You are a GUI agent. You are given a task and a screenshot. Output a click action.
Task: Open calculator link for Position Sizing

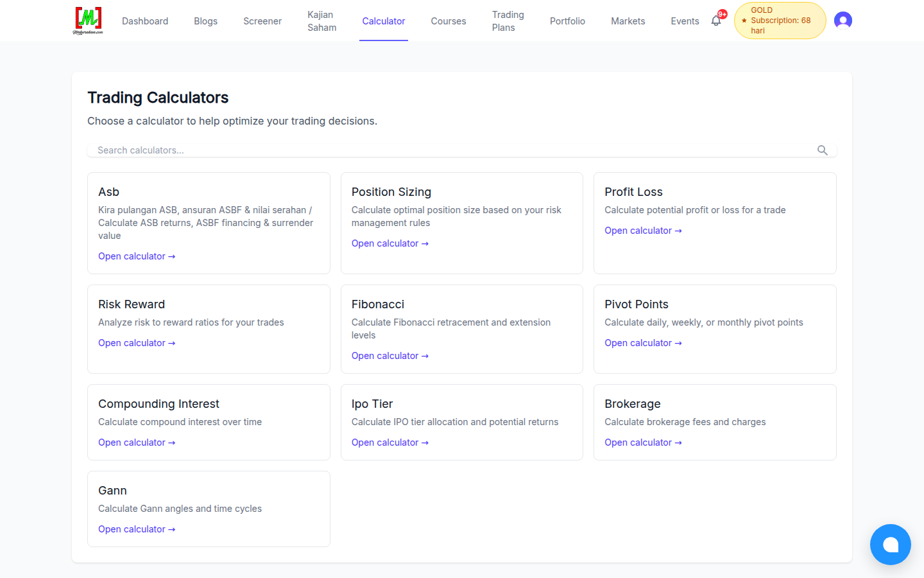[x=390, y=243]
